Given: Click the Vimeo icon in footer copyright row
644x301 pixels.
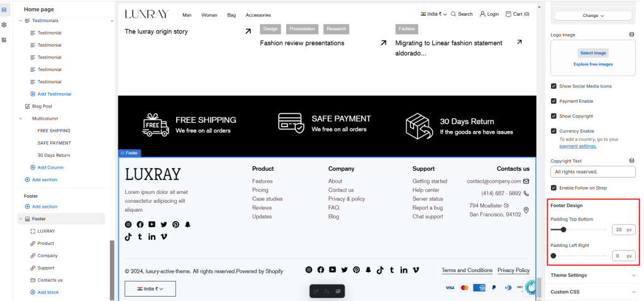Looking at the screenshot, I should tap(416, 270).
